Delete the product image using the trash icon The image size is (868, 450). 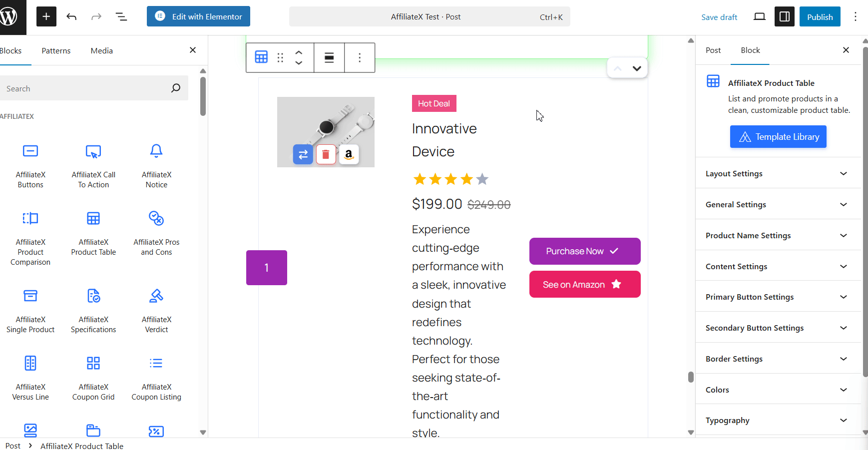tap(326, 154)
